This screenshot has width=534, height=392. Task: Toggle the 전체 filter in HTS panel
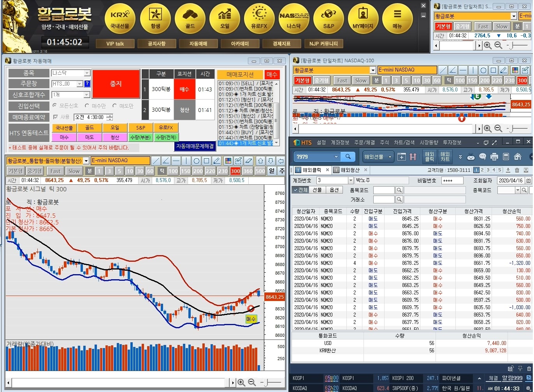coord(300,190)
